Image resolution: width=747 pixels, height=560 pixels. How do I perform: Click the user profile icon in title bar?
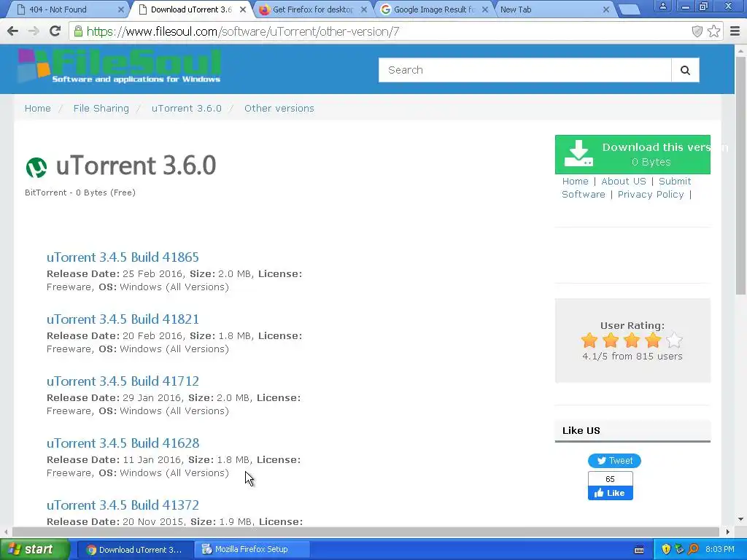tap(662, 7)
